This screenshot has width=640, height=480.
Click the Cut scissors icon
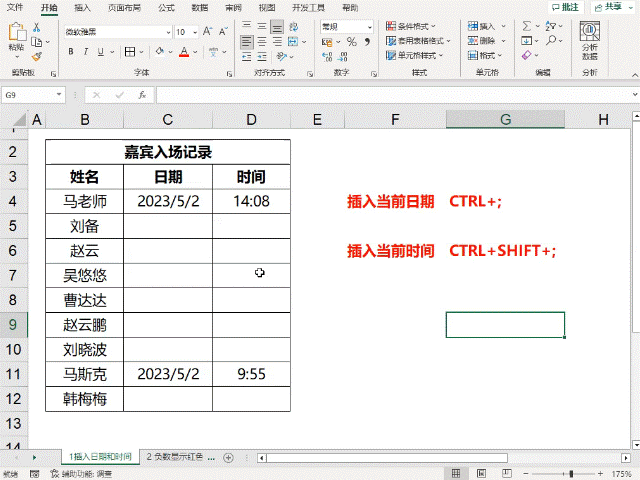click(x=36, y=27)
